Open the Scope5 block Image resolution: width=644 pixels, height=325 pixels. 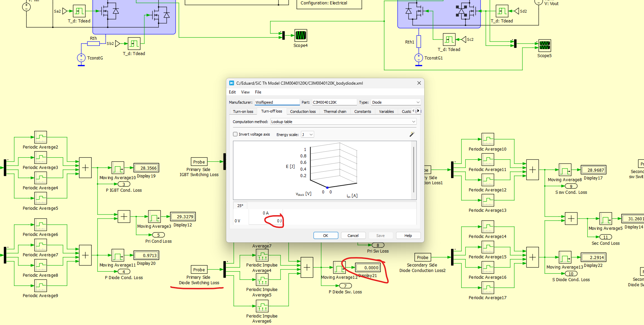click(544, 46)
